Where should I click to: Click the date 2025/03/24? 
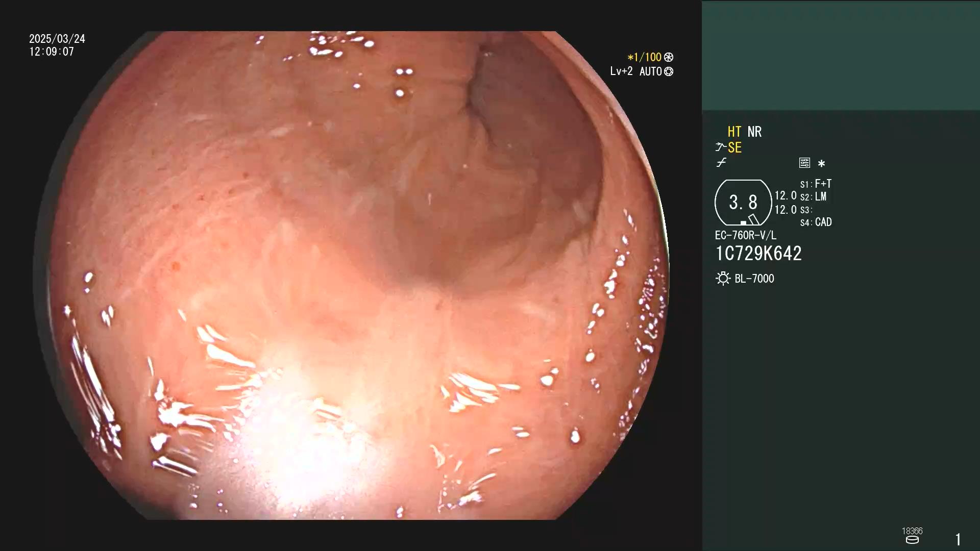tap(57, 39)
